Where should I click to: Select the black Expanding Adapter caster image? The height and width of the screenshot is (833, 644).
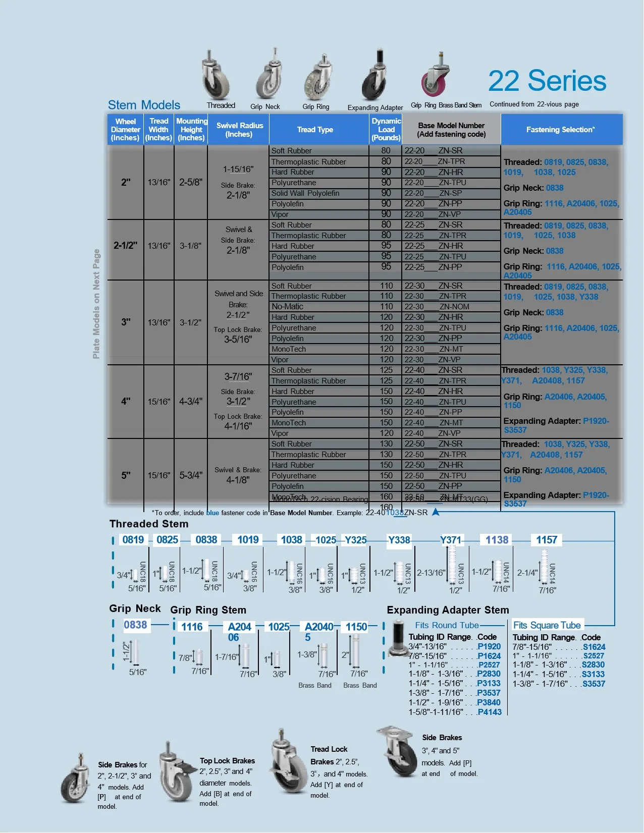(375, 77)
